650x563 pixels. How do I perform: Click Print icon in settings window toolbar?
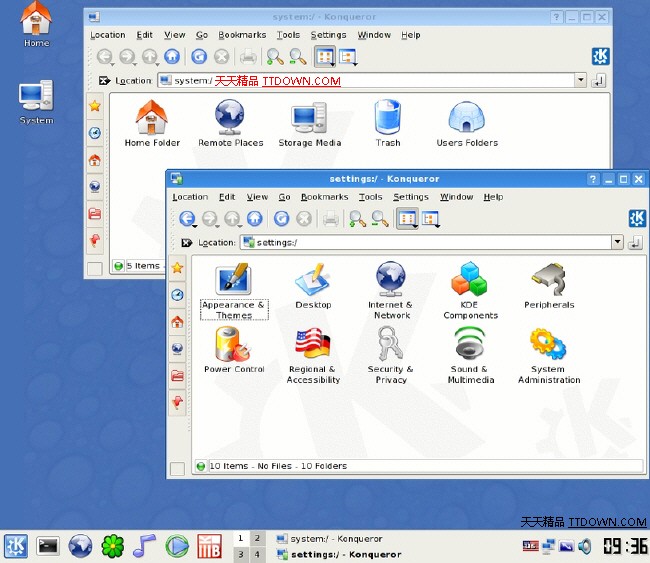[330, 218]
